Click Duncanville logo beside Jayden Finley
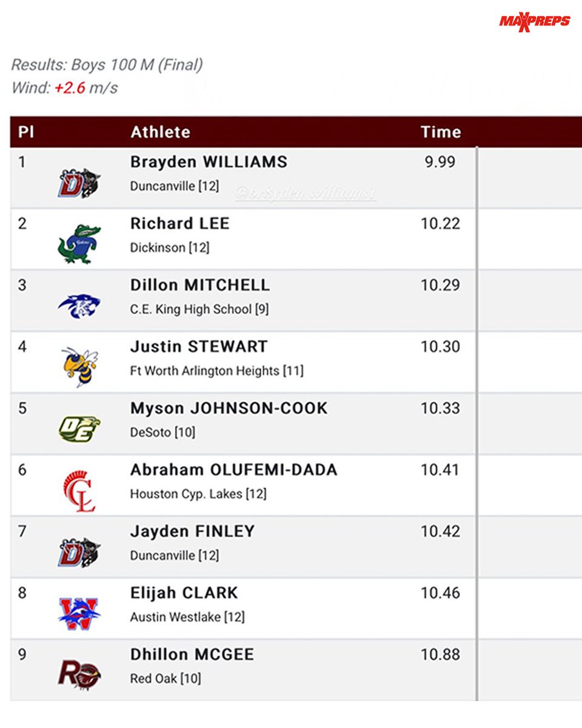 click(x=79, y=552)
